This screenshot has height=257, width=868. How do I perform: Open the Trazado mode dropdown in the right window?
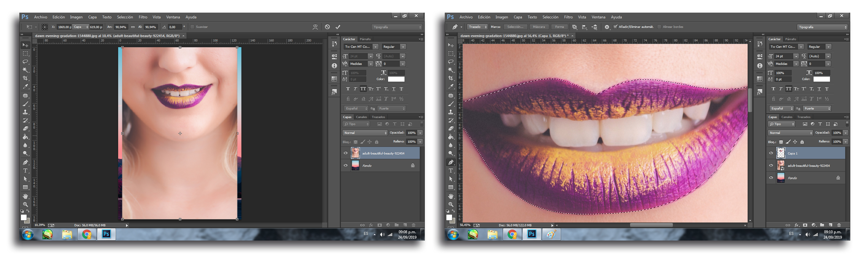click(x=477, y=27)
